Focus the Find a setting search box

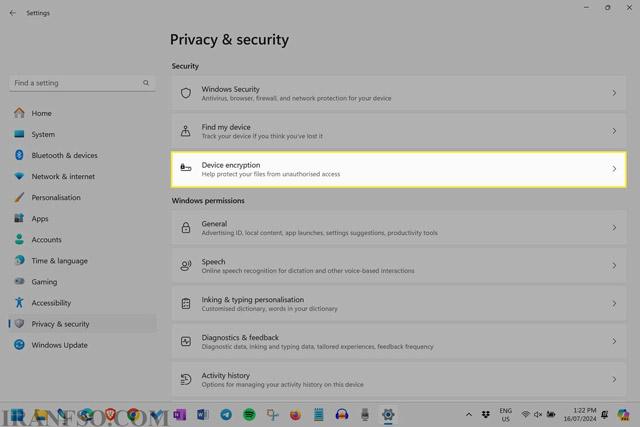(82, 83)
